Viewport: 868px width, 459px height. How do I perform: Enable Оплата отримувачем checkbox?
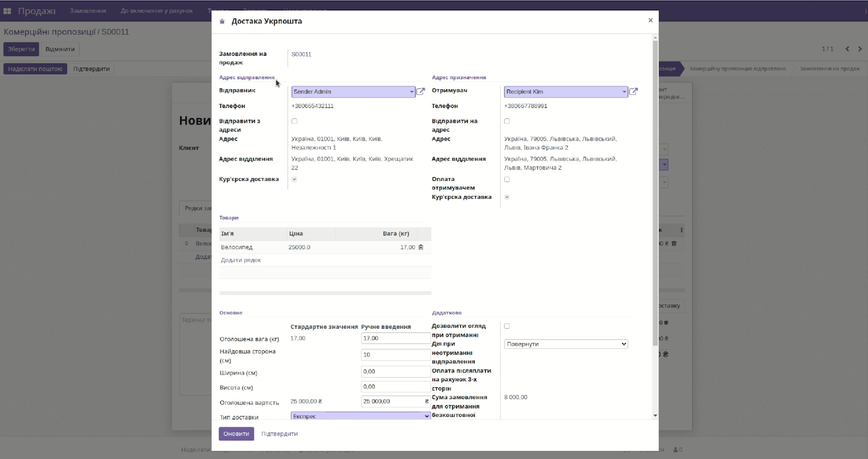tap(507, 180)
